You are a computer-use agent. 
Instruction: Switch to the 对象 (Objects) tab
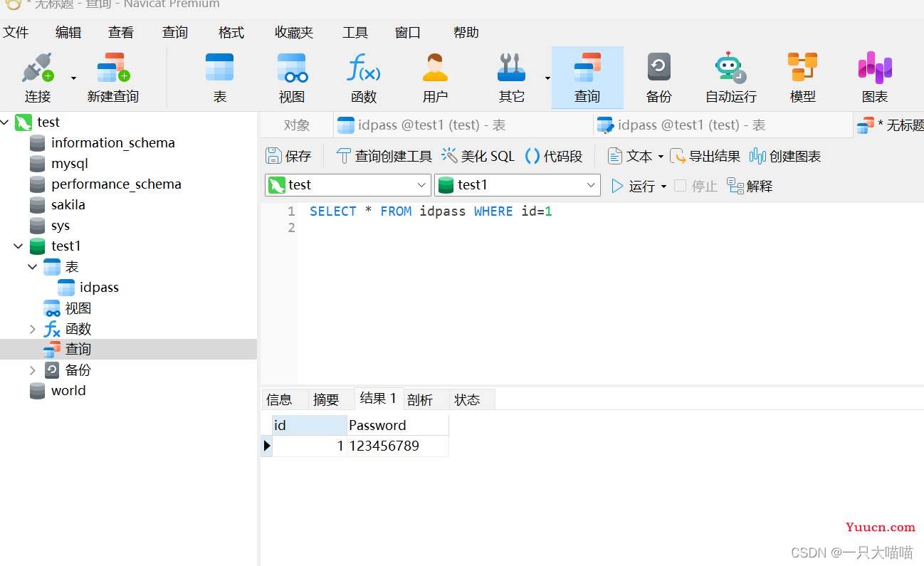pos(297,125)
